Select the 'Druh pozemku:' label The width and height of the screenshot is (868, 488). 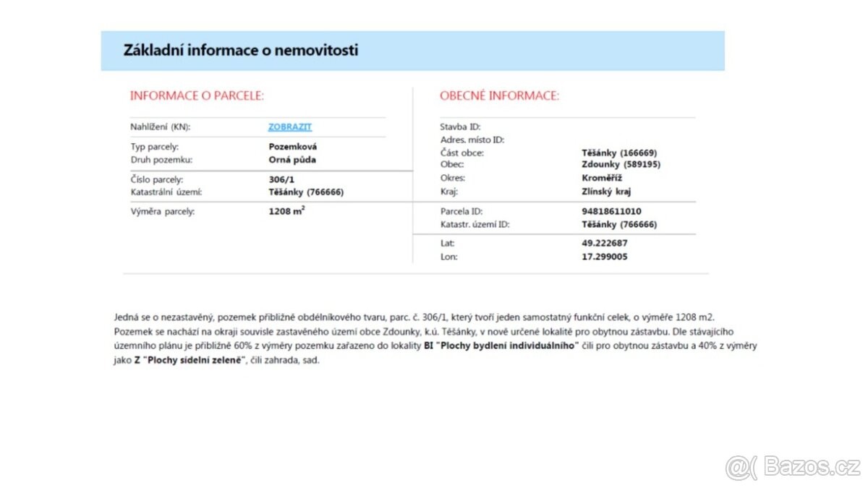[161, 160]
